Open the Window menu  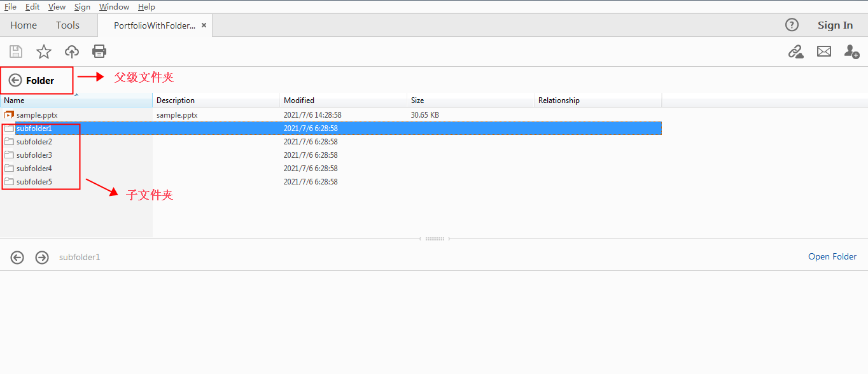(114, 7)
